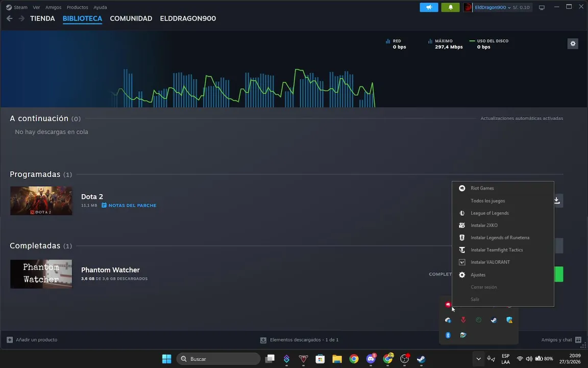Open the ELDDRAGON900 profile tab
This screenshot has width=588, height=368.
pos(188,18)
